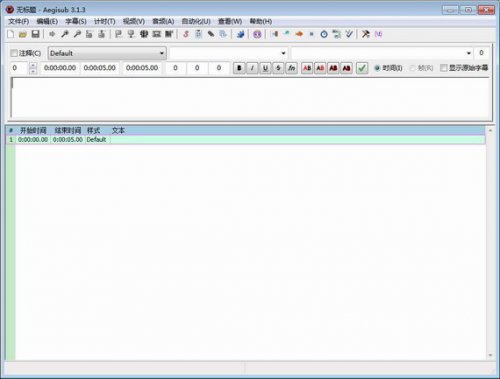Pick secondary color with second AB button

pyautogui.click(x=320, y=68)
